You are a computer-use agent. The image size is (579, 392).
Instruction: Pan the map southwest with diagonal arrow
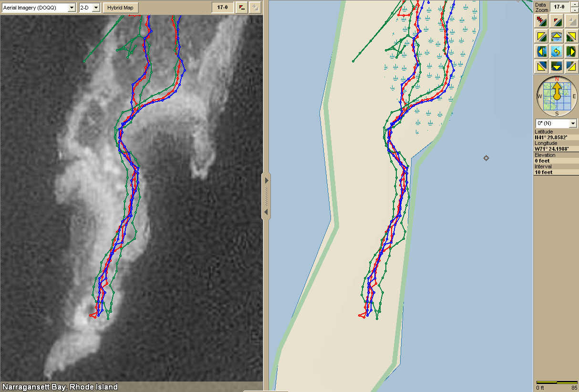tap(541, 66)
